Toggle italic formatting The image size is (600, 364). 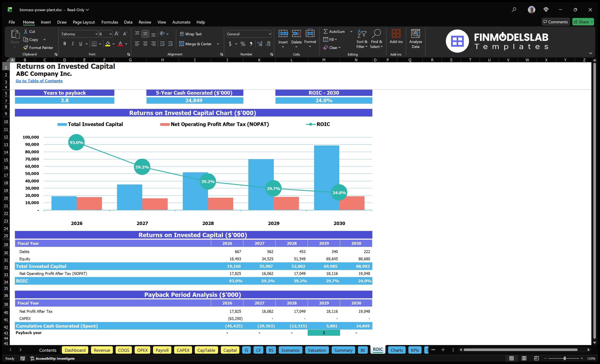(x=72, y=44)
